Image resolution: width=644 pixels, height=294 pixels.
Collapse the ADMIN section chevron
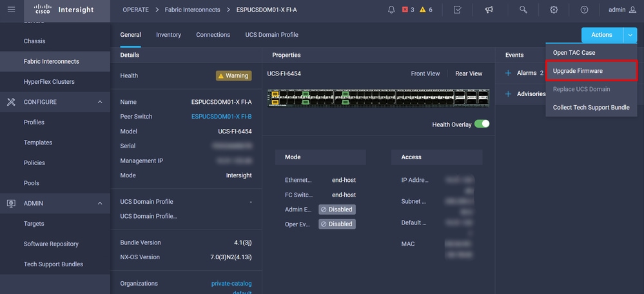tap(100, 203)
